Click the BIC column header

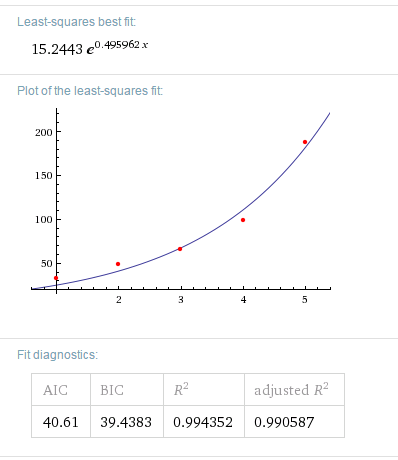(x=112, y=390)
